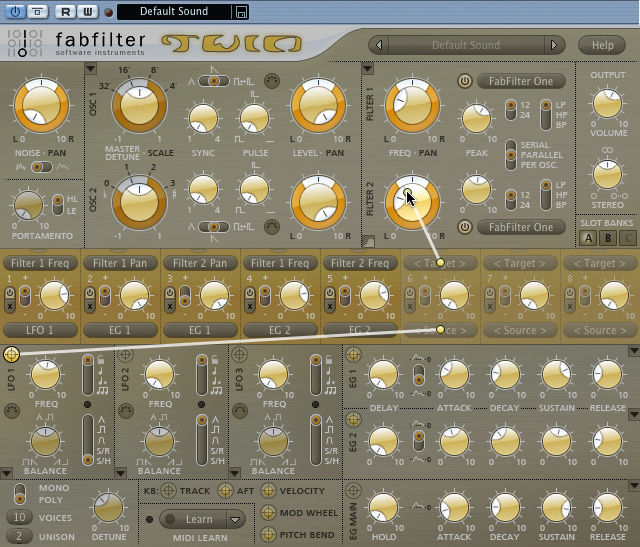Open slot 1 Filter 1 Freq target menu
Image resolution: width=640 pixels, height=547 pixels.
40,263
